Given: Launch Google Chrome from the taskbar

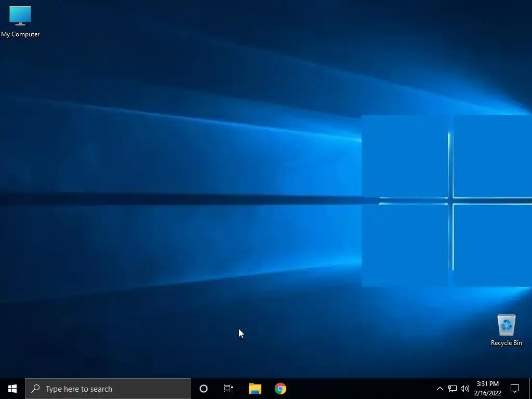Looking at the screenshot, I should [x=281, y=389].
